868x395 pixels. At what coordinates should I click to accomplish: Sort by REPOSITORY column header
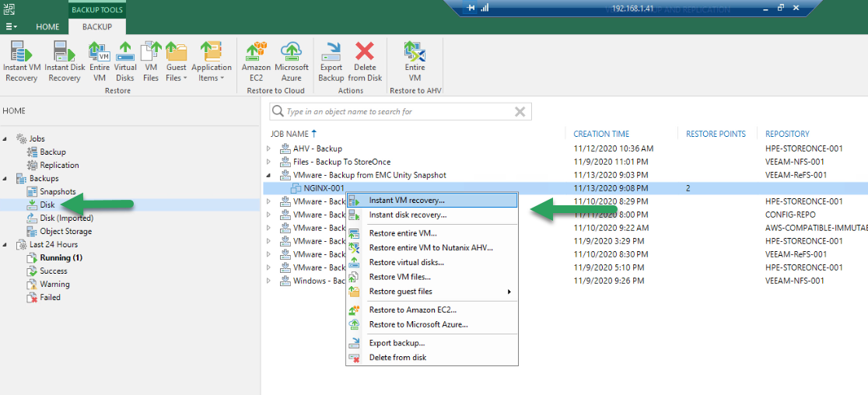tap(787, 134)
